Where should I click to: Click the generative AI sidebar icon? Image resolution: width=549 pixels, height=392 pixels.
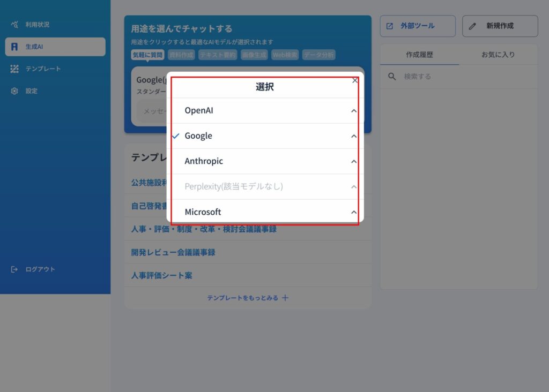14,47
